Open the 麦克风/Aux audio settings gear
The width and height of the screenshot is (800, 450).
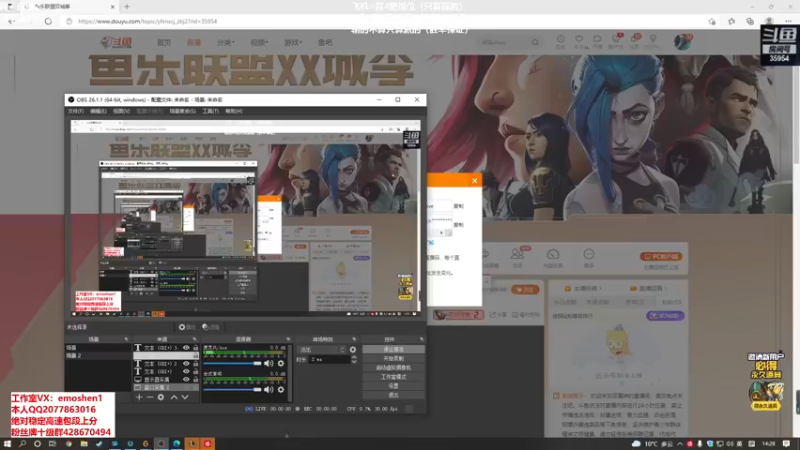(281, 363)
